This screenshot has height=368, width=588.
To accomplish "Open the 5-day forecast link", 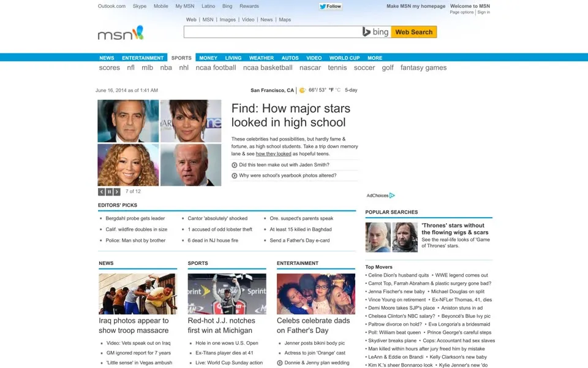I will tap(351, 90).
